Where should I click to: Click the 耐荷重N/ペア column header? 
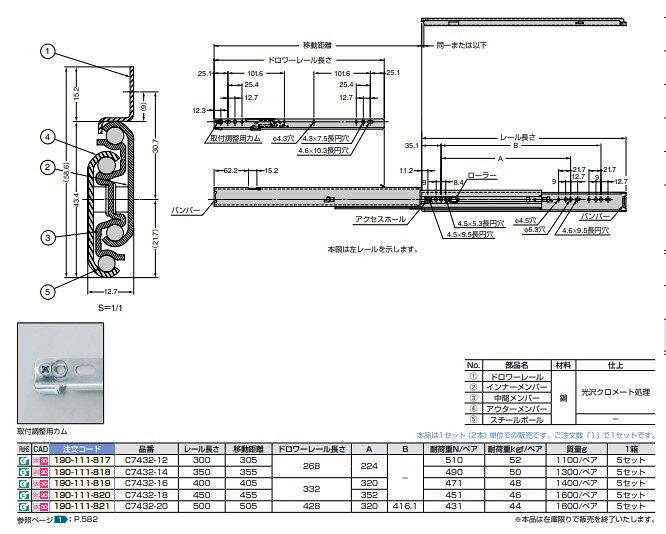pos(454,449)
